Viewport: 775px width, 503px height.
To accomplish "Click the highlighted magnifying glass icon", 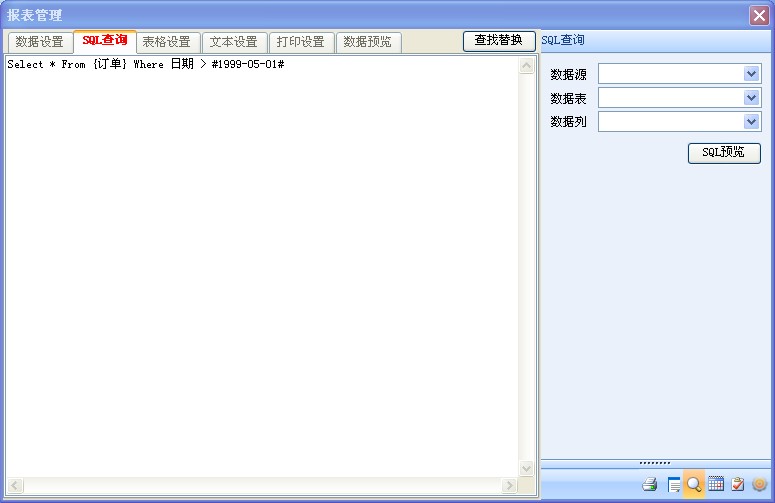I will tap(694, 484).
